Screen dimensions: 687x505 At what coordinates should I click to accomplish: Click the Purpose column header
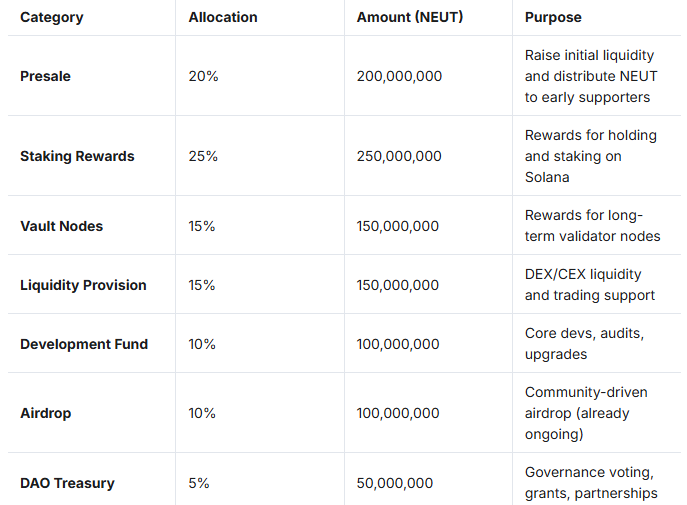click(553, 17)
